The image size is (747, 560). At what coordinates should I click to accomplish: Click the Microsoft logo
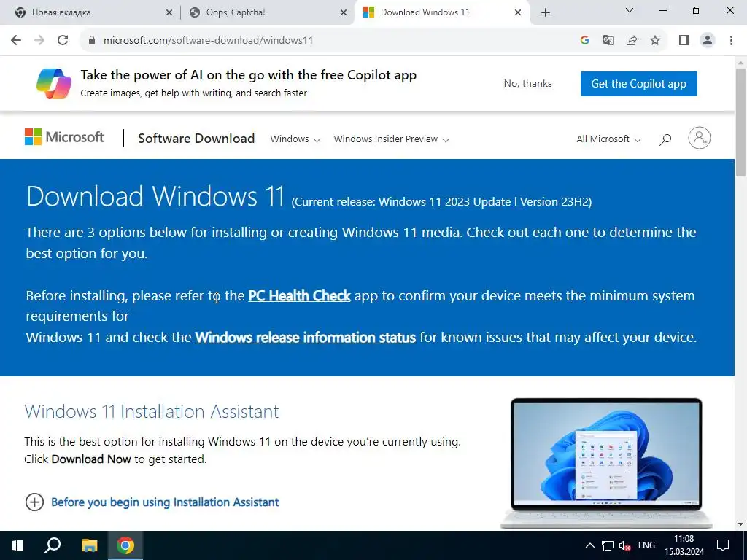click(64, 137)
